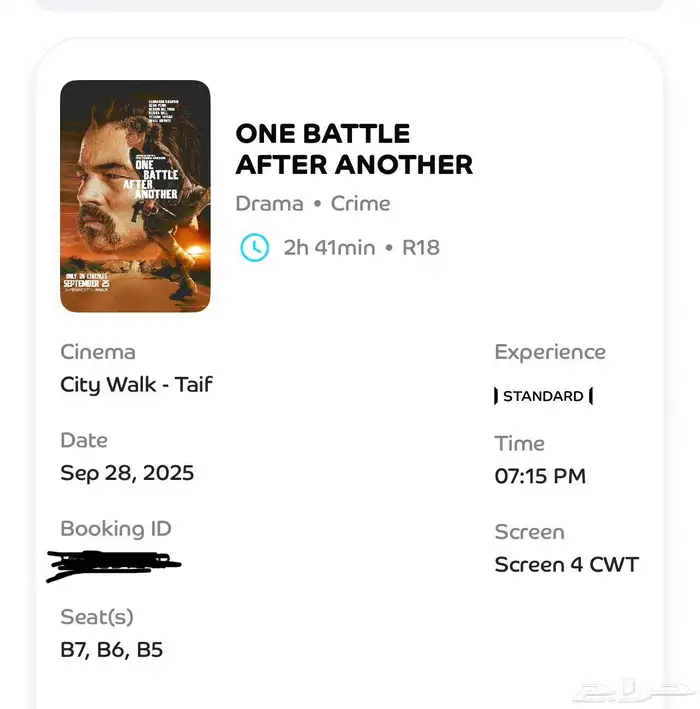700x709 pixels.
Task: Tap City Walk - Taif cinema name
Action: [x=136, y=385]
